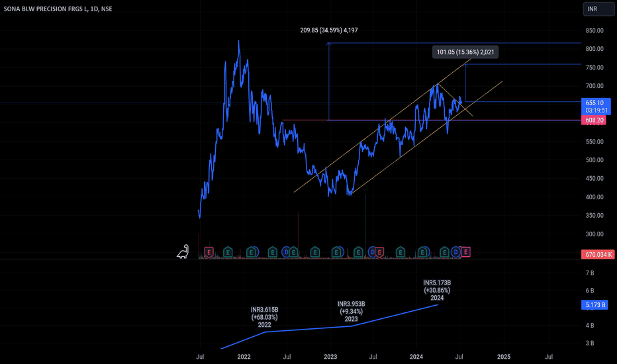
Task: Click the 850.00 price axis label
Action: [x=594, y=30]
